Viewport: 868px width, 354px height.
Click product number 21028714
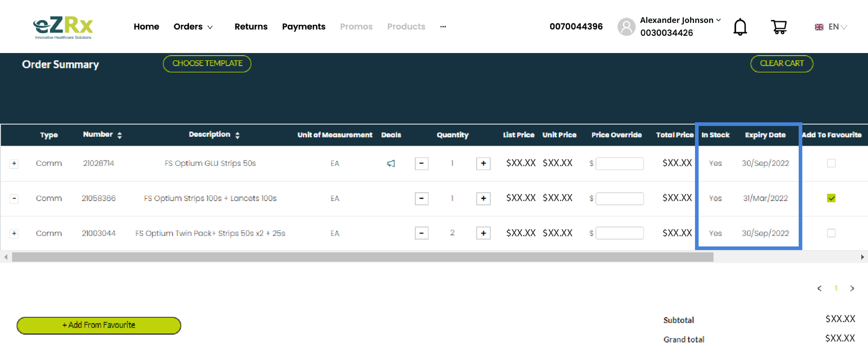point(98,163)
